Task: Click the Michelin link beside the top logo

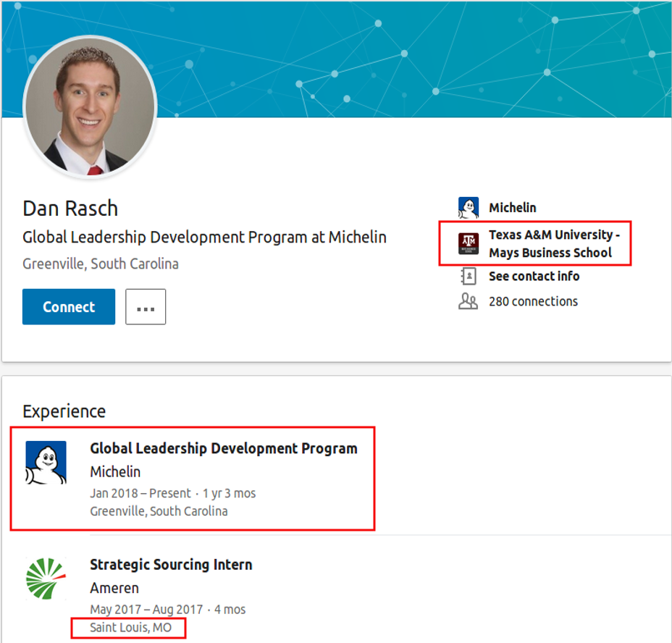Action: 513,208
